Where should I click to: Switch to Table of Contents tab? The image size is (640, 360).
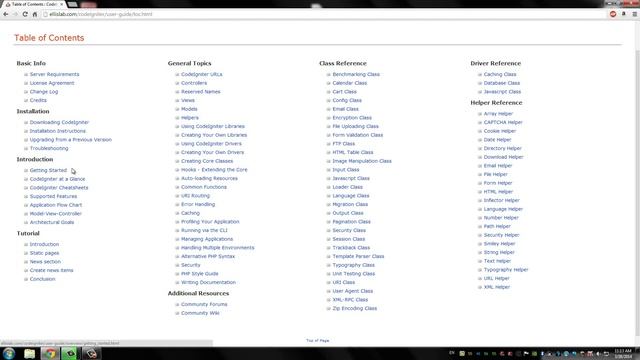(x=34, y=4)
